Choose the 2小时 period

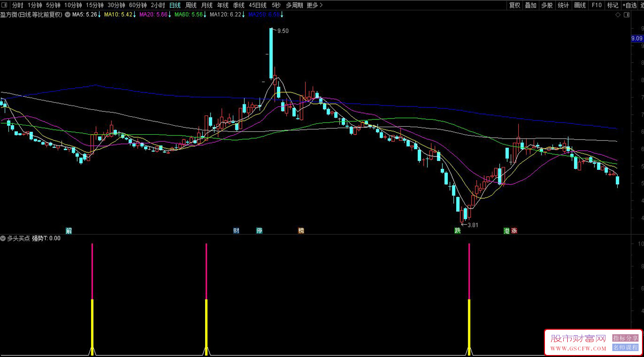[x=158, y=5]
